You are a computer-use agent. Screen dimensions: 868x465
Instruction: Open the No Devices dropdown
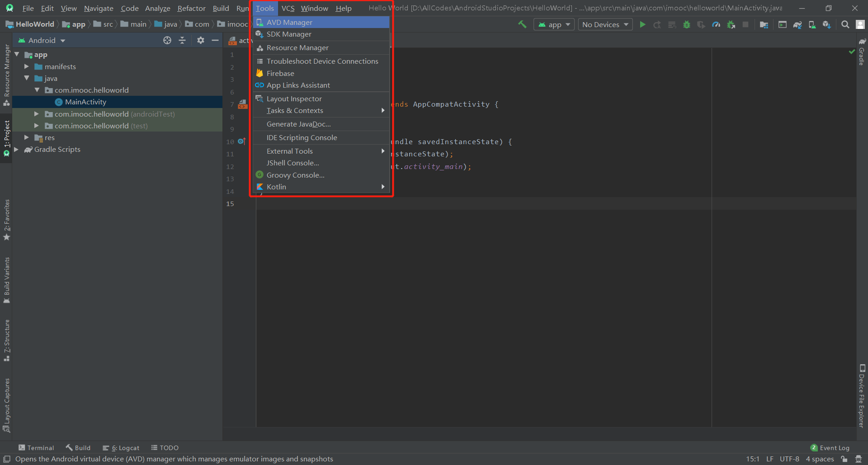pyautogui.click(x=605, y=24)
